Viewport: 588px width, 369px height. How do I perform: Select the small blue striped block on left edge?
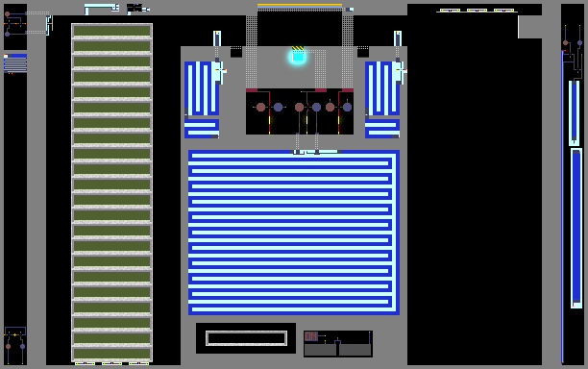15,63
